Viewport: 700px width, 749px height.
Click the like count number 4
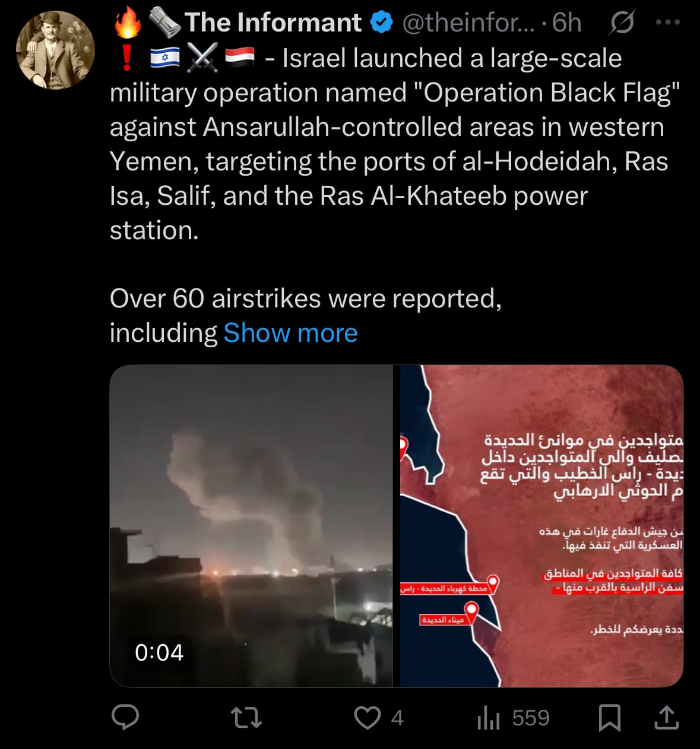397,718
